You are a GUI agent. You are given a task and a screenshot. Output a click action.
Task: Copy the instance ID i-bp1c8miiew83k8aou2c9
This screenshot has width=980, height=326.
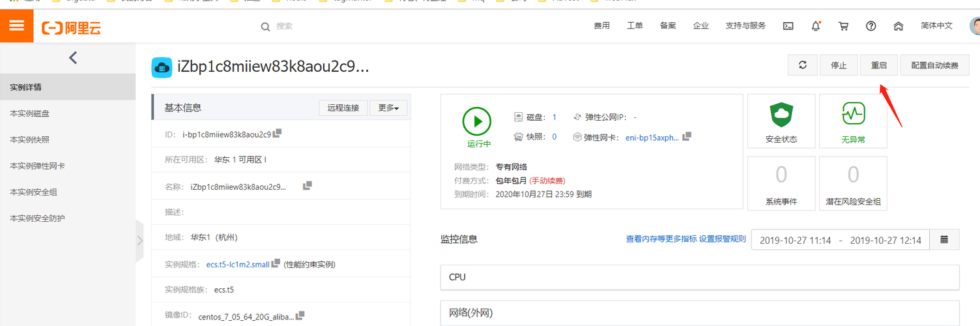click(x=277, y=133)
